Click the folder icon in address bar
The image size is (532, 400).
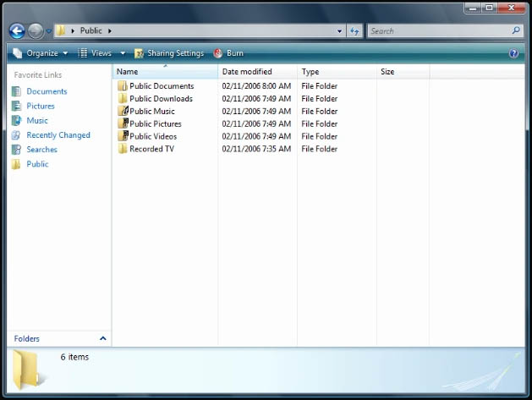click(61, 30)
